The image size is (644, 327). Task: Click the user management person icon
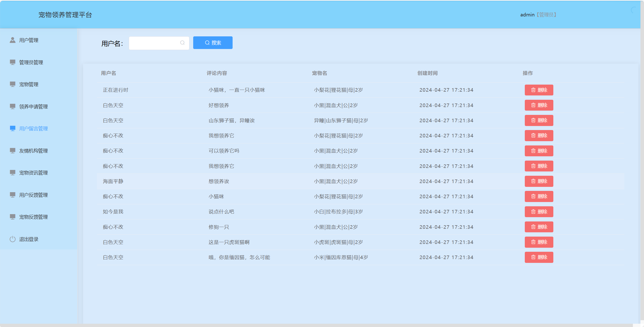click(13, 40)
